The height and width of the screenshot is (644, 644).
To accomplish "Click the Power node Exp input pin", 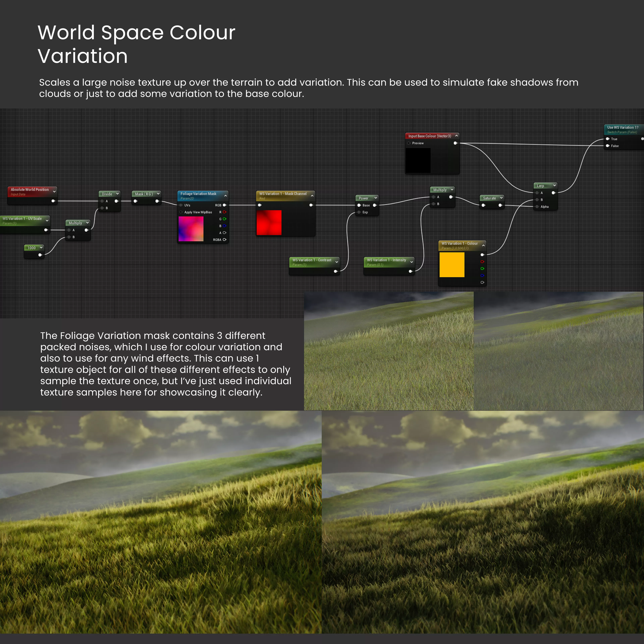I will tap(359, 212).
